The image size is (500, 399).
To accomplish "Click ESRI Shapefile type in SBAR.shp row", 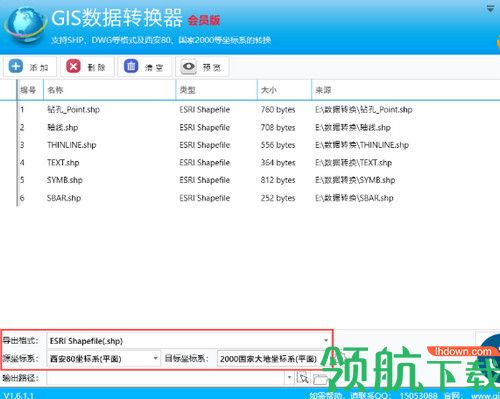I will pos(205,198).
